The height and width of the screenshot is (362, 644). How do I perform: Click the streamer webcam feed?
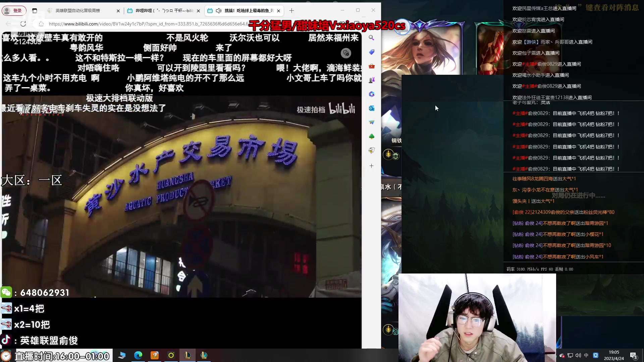tap(477, 318)
